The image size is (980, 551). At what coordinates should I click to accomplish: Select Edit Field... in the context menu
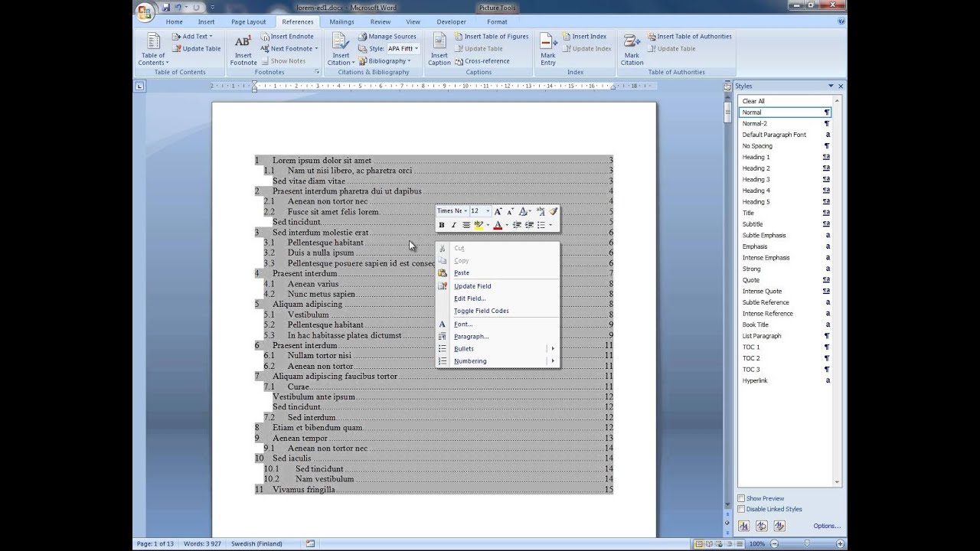498,298
